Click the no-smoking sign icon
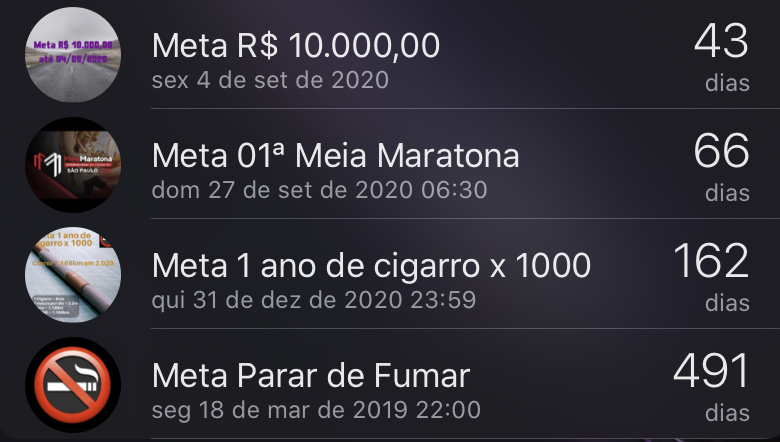The image size is (780, 442). pos(73,385)
